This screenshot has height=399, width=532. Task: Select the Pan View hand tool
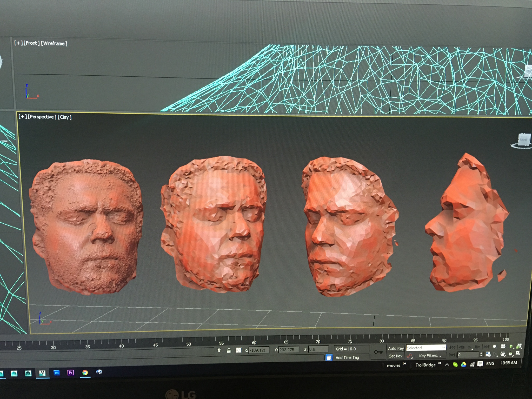(x=503, y=354)
